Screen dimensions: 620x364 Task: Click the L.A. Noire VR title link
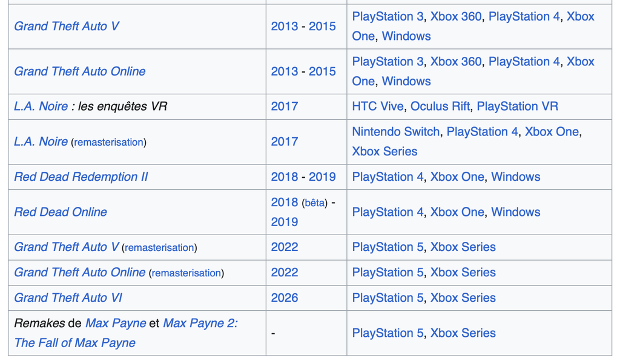coord(41,106)
